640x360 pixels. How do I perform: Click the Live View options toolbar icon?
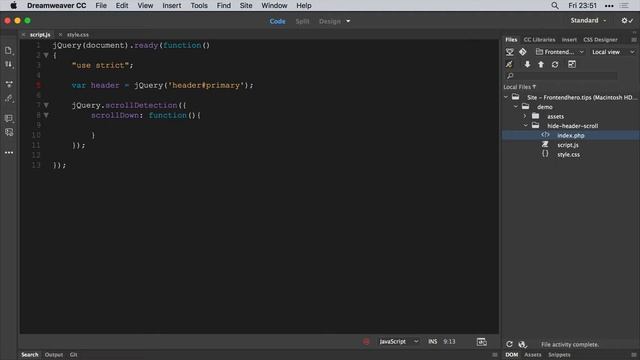9,84
